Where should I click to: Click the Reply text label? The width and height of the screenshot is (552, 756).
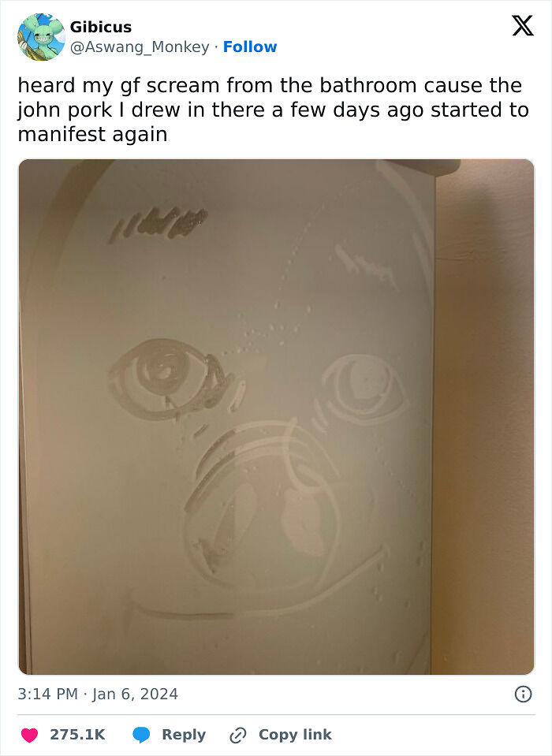click(x=184, y=734)
